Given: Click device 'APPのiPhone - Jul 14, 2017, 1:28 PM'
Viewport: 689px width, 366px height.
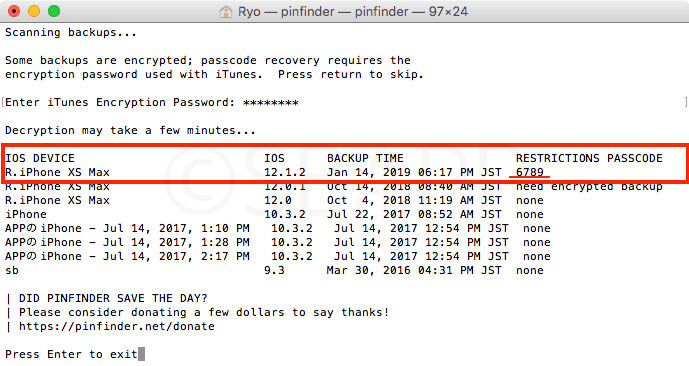Looking at the screenshot, I should point(127,243).
